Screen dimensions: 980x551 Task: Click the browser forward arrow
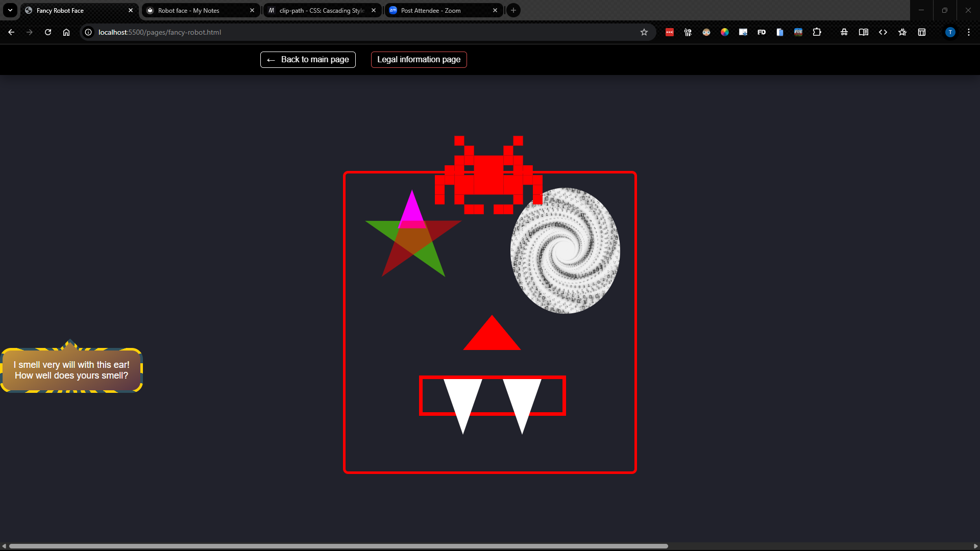point(30,32)
